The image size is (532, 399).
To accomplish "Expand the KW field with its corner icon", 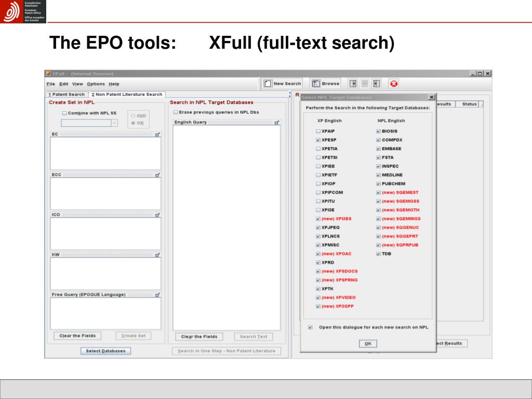I will (157, 255).
